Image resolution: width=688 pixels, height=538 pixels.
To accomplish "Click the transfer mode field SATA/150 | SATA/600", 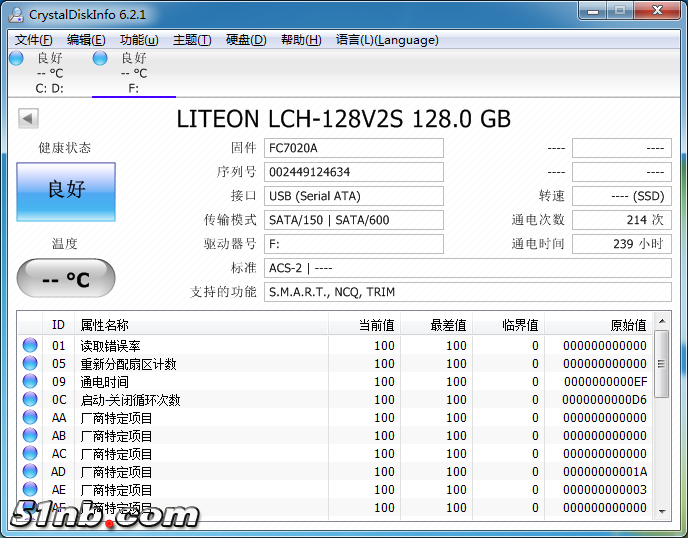I will (354, 220).
